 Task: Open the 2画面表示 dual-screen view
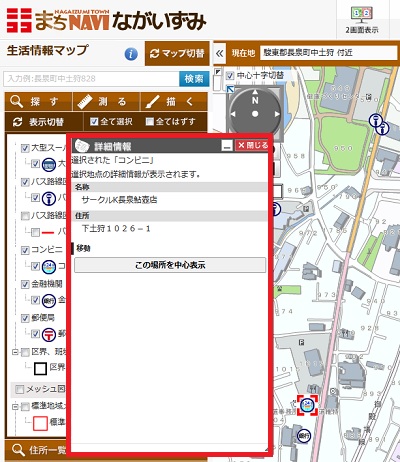coord(362,20)
